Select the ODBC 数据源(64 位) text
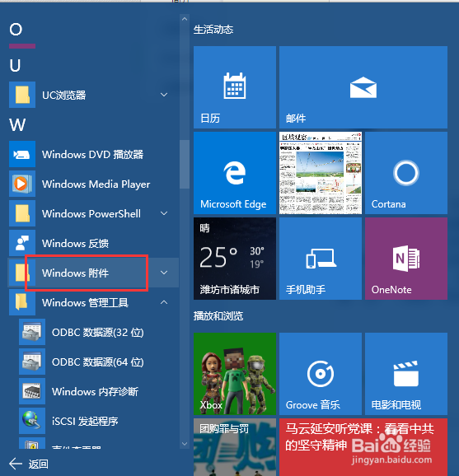459x476 pixels. [98, 362]
